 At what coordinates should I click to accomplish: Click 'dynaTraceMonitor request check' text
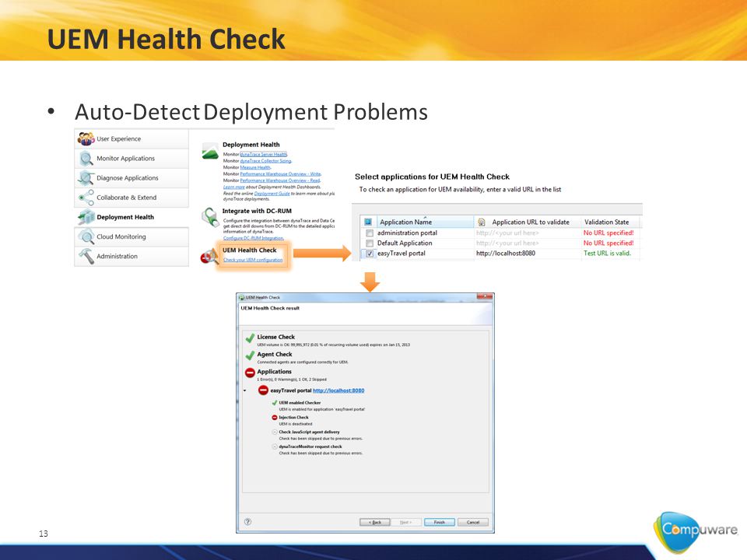[x=310, y=446]
